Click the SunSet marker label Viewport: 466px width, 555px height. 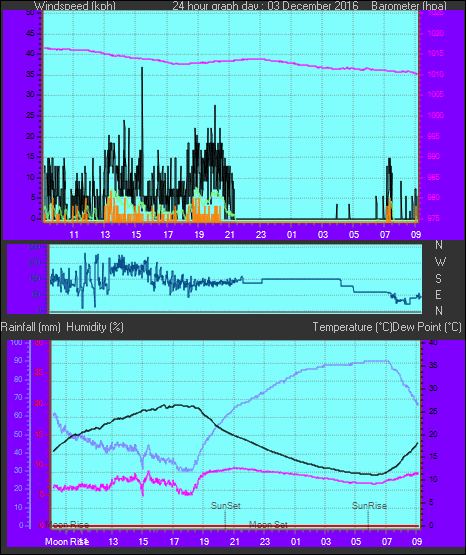(226, 505)
